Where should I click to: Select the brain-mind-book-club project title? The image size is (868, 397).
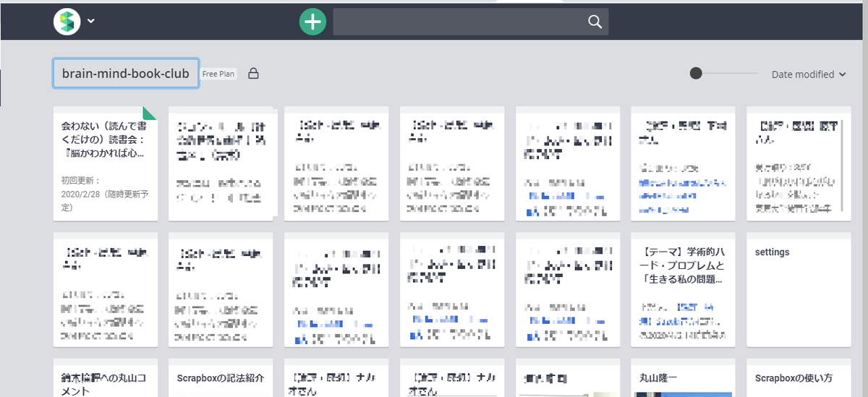coord(126,74)
